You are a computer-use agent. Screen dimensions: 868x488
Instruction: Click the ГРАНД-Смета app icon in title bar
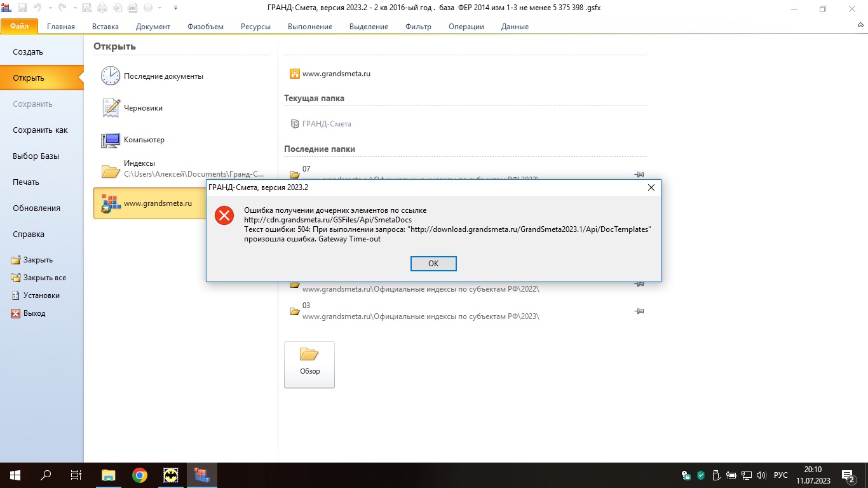click(7, 8)
